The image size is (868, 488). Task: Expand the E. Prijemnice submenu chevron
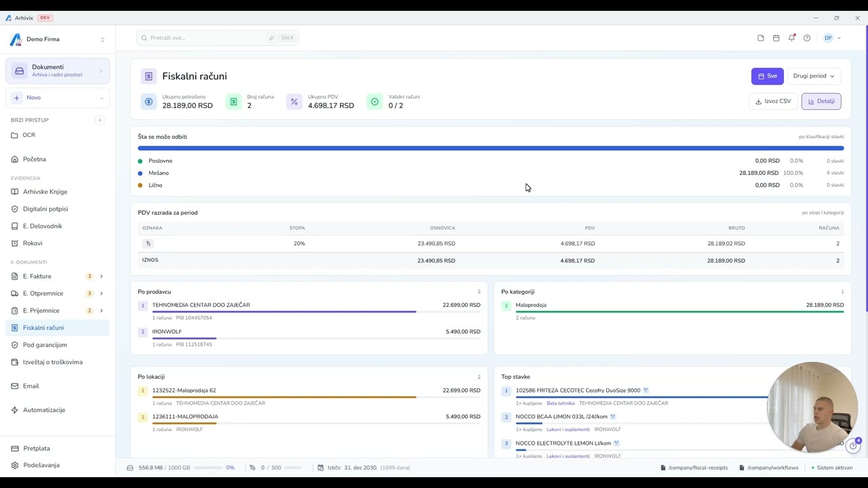[x=102, y=310]
